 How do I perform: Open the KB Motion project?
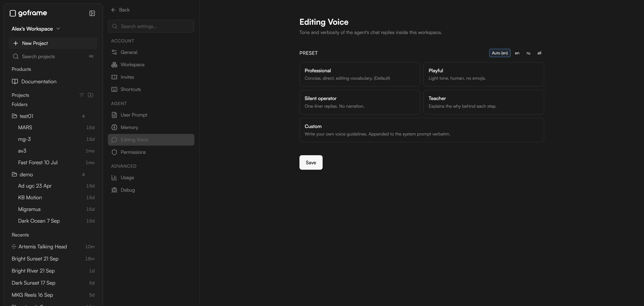point(53,197)
